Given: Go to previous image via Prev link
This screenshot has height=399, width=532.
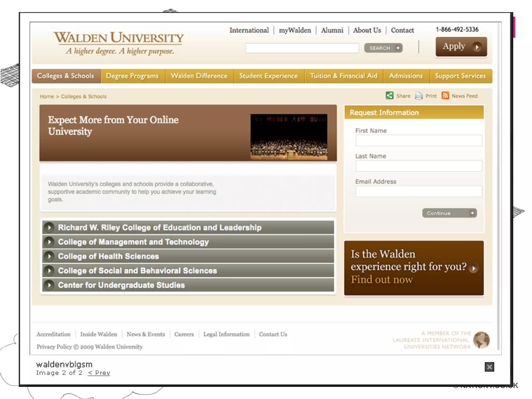Looking at the screenshot, I should pyautogui.click(x=99, y=373).
